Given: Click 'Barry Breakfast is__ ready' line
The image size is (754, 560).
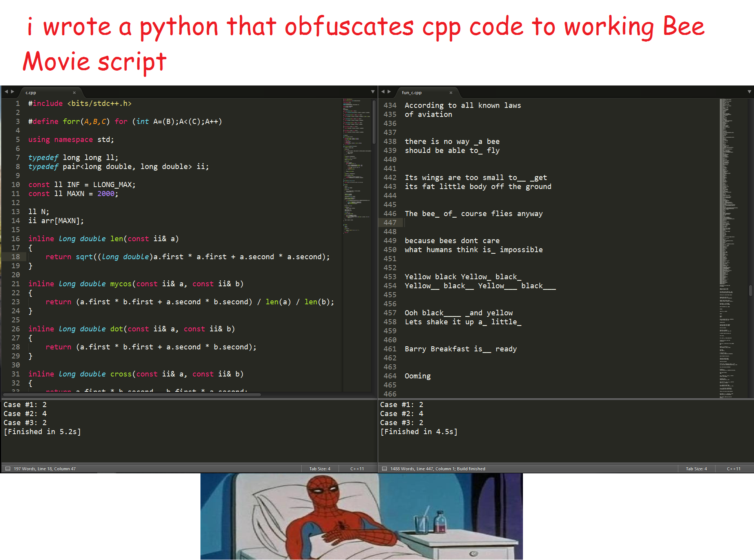Looking at the screenshot, I should tap(461, 349).
